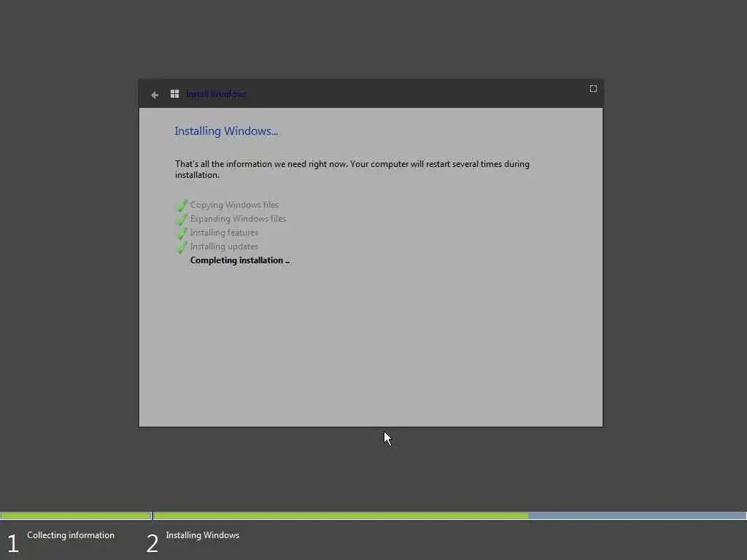Click the Collecting information progress bar
The height and width of the screenshot is (560, 747).
(x=76, y=516)
